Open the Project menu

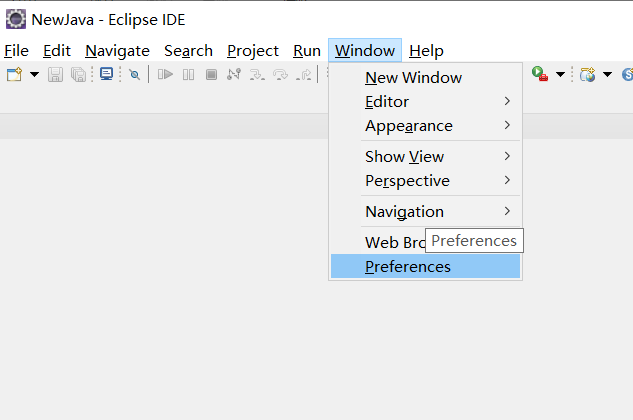[253, 51]
